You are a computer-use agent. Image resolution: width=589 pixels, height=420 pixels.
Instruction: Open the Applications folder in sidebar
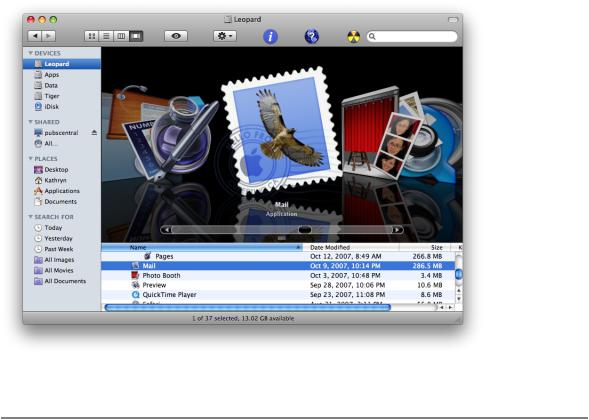pyautogui.click(x=62, y=191)
